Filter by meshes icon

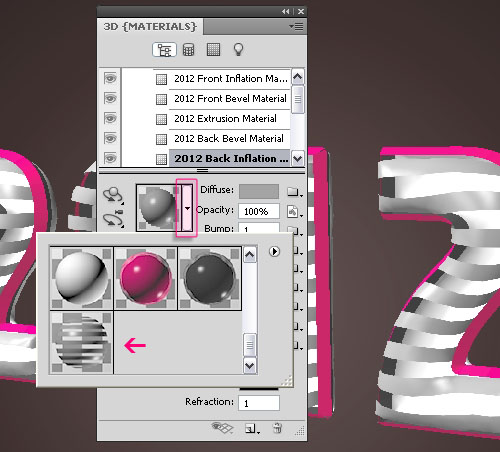pyautogui.click(x=188, y=50)
